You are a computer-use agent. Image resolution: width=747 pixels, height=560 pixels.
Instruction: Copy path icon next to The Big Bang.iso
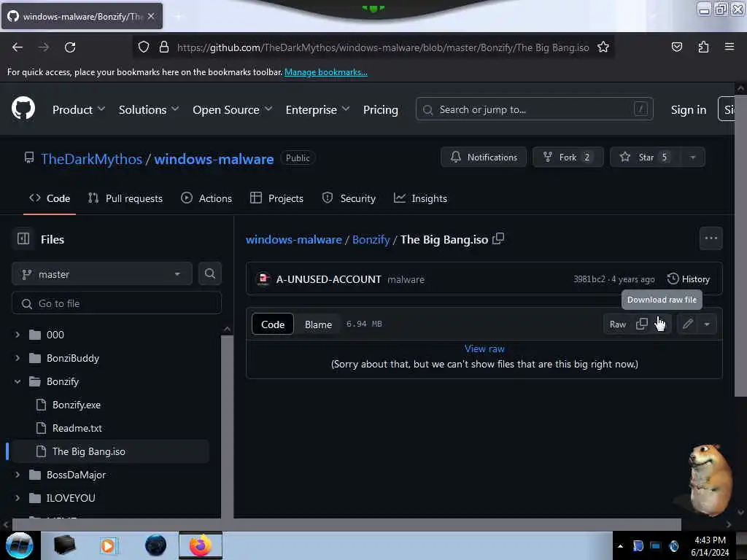[x=498, y=238]
